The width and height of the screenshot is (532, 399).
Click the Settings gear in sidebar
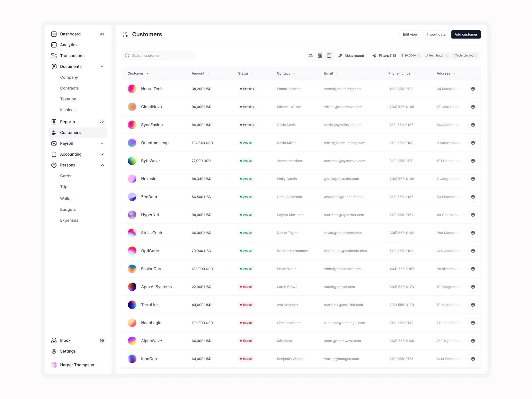coord(54,351)
